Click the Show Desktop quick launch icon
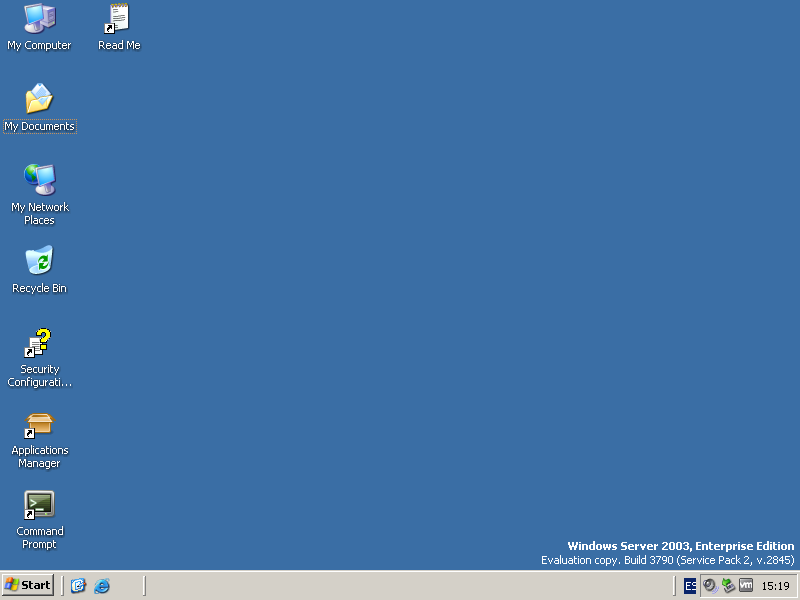The width and height of the screenshot is (800, 600). (78, 585)
